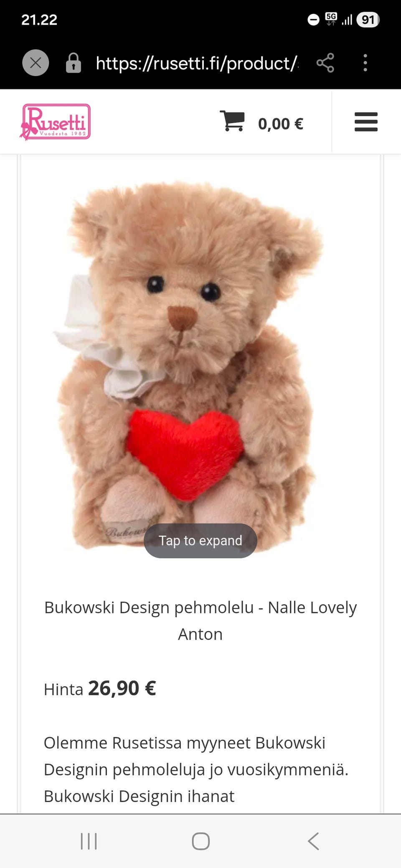401x868 pixels.
Task: Select the Nalle Lovely Anton product title
Action: click(200, 621)
